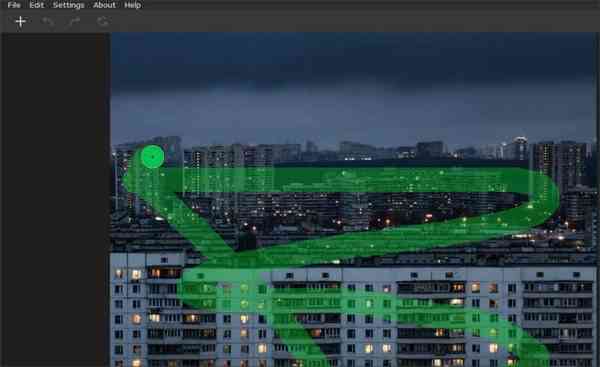Open the Edit menu
The height and width of the screenshot is (367, 600).
37,5
